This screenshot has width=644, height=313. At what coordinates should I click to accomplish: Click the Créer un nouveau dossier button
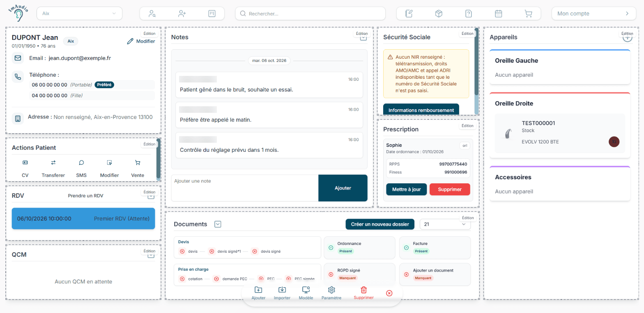pos(380,224)
